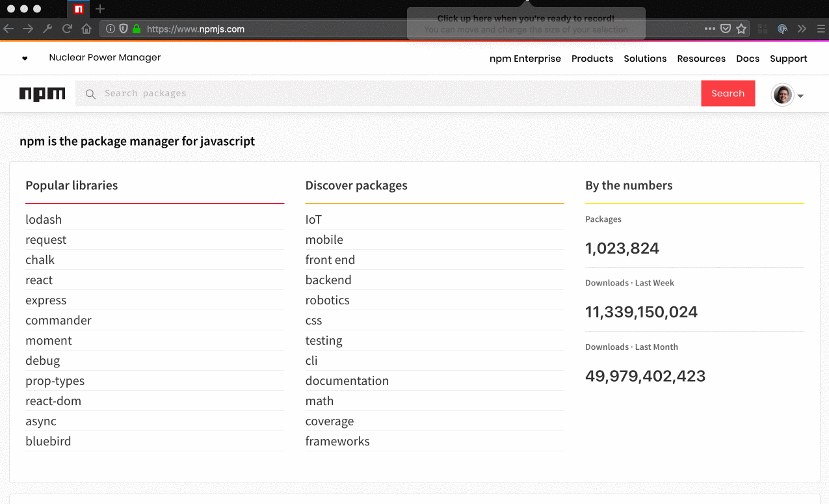Click the magnifier icon in the search bar
This screenshot has height=504, width=829.
coord(91,94)
